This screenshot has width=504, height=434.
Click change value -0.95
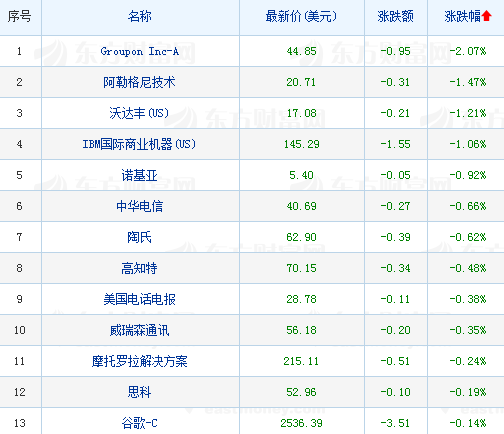(396, 51)
